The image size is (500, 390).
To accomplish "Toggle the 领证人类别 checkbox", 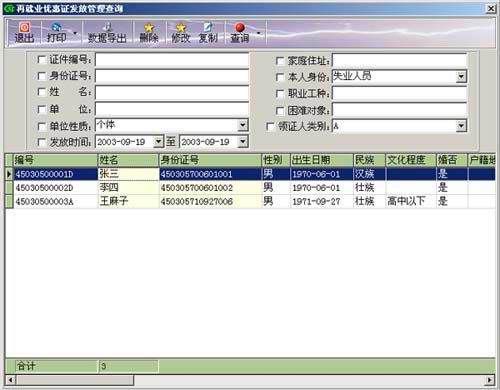I will click(x=270, y=127).
